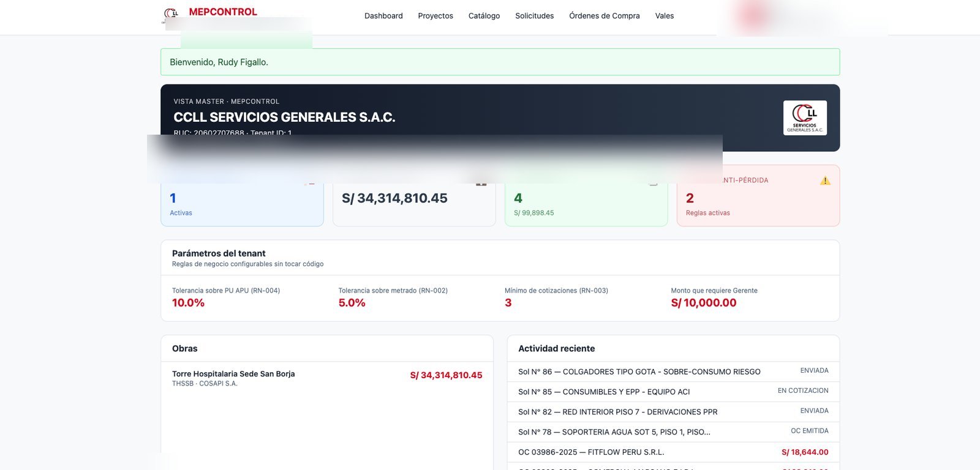Select the welcome banner Bienvenido, Rudy Figallo
Screen dimensions: 980x470
[x=500, y=62]
